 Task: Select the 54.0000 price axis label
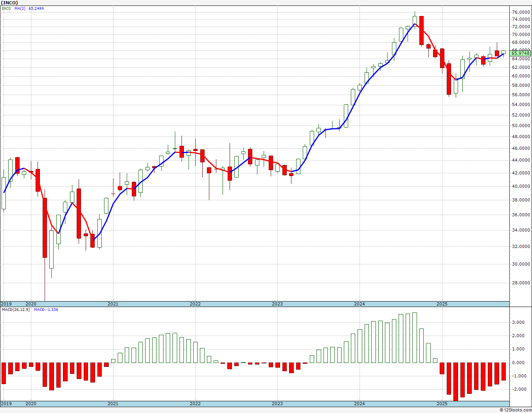click(x=521, y=104)
